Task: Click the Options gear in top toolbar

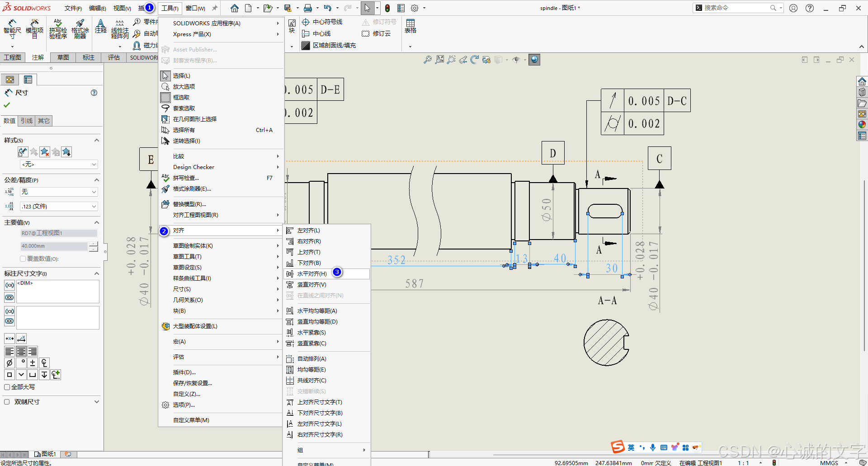Action: 415,8
